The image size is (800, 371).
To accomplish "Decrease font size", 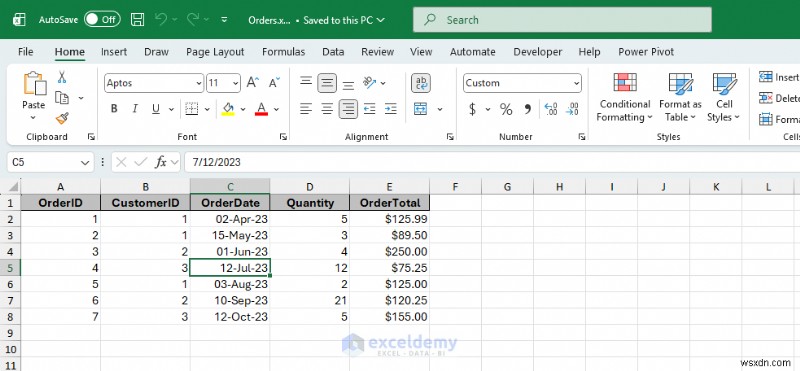I will (x=274, y=83).
